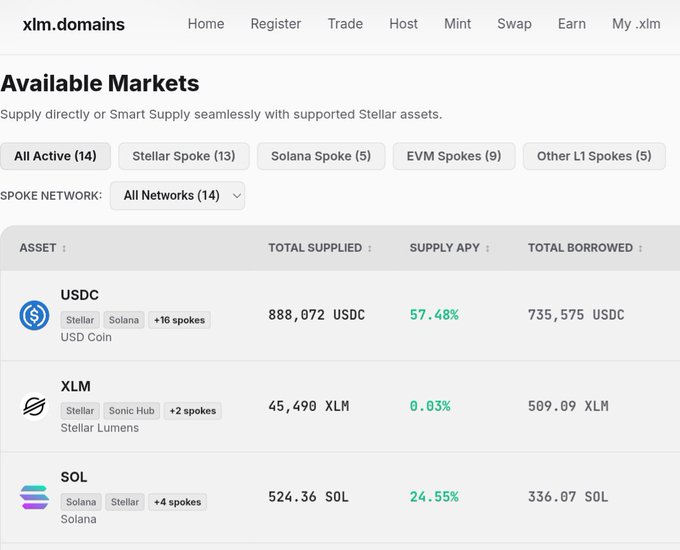The height and width of the screenshot is (550, 680).
Task: Click the Stellar Lumens description text
Action: (x=100, y=428)
